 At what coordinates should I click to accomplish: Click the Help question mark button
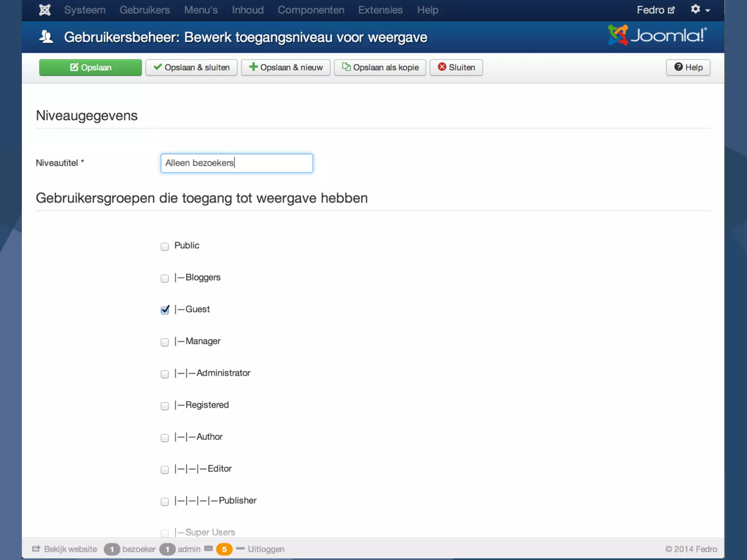[x=688, y=67]
